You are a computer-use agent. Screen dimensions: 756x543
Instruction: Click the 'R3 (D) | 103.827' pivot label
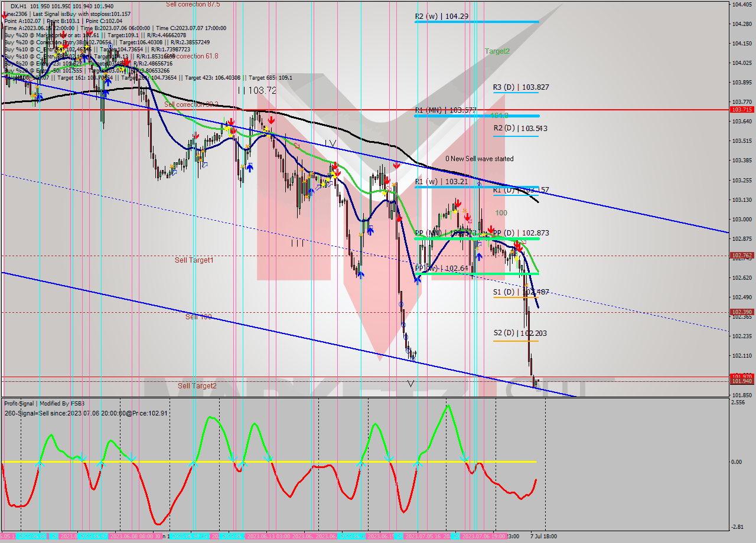pyautogui.click(x=521, y=87)
